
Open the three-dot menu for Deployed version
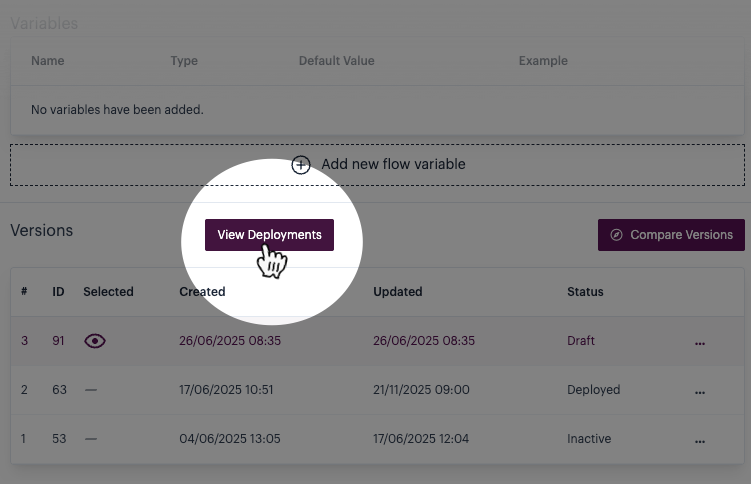(x=700, y=391)
